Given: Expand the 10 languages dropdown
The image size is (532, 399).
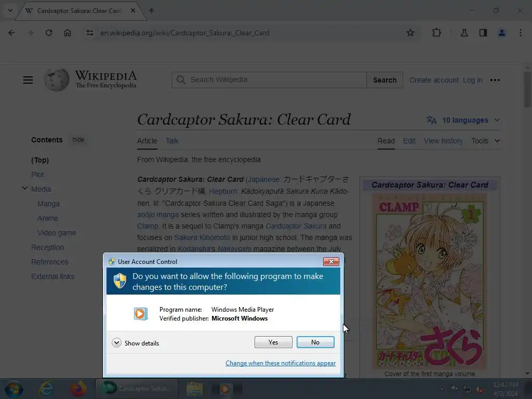Looking at the screenshot, I should pyautogui.click(x=463, y=120).
